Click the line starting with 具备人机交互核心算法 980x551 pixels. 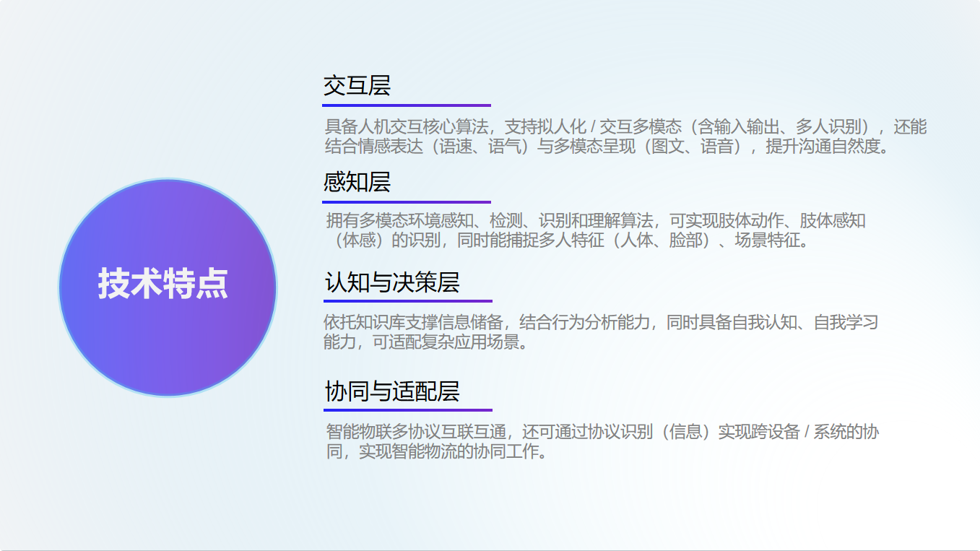point(625,127)
